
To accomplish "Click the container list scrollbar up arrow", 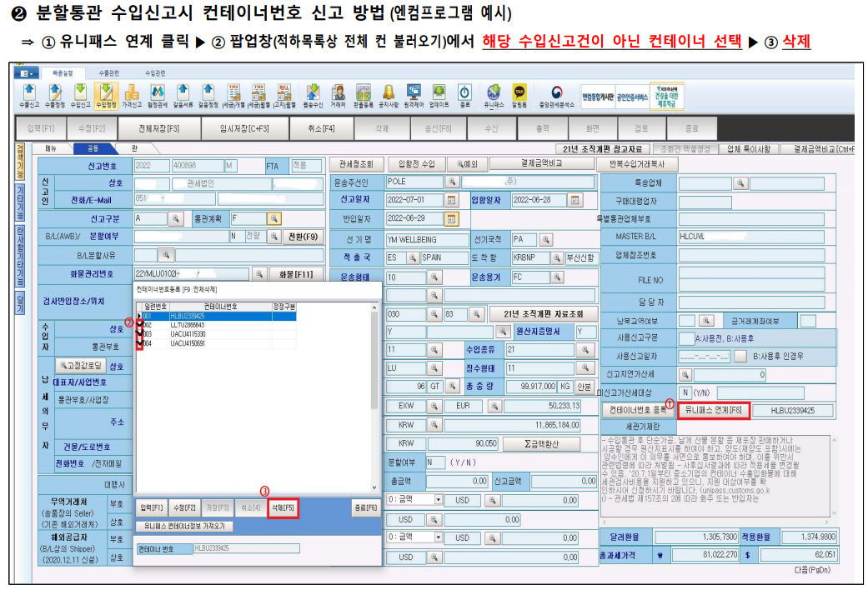I will pyautogui.click(x=374, y=307).
